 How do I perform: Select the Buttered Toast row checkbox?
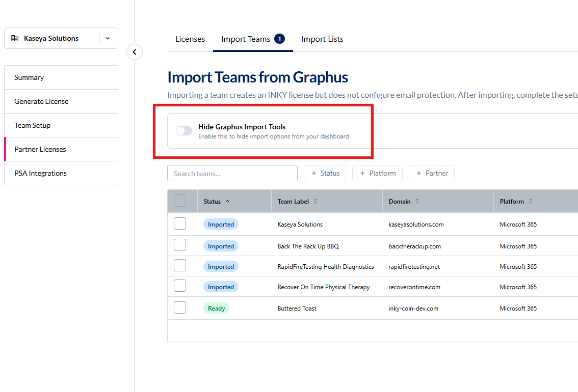pos(180,307)
